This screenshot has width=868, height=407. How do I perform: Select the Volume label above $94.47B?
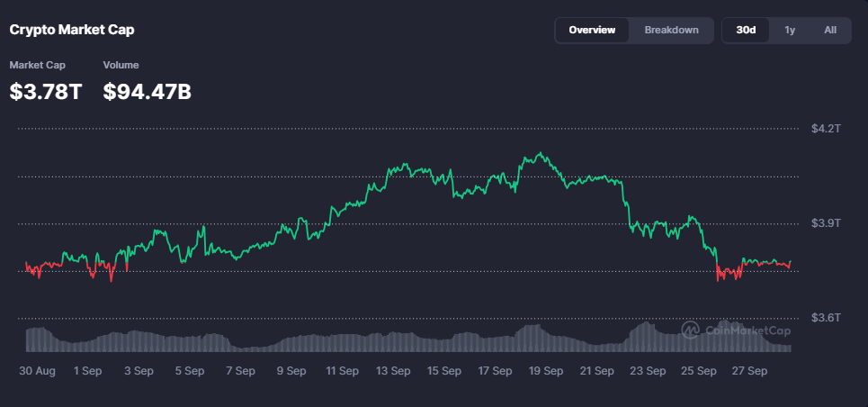(x=121, y=65)
